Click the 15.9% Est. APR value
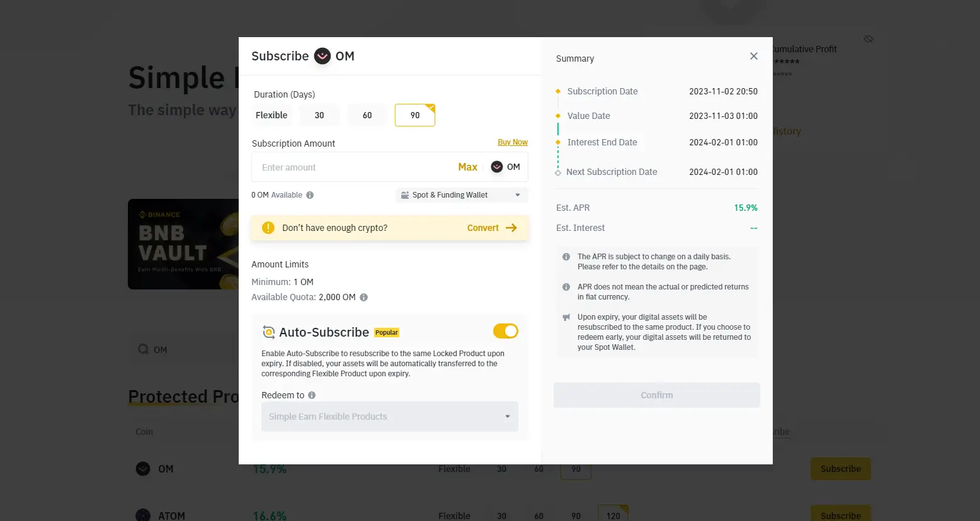This screenshot has height=521, width=980. (x=746, y=208)
